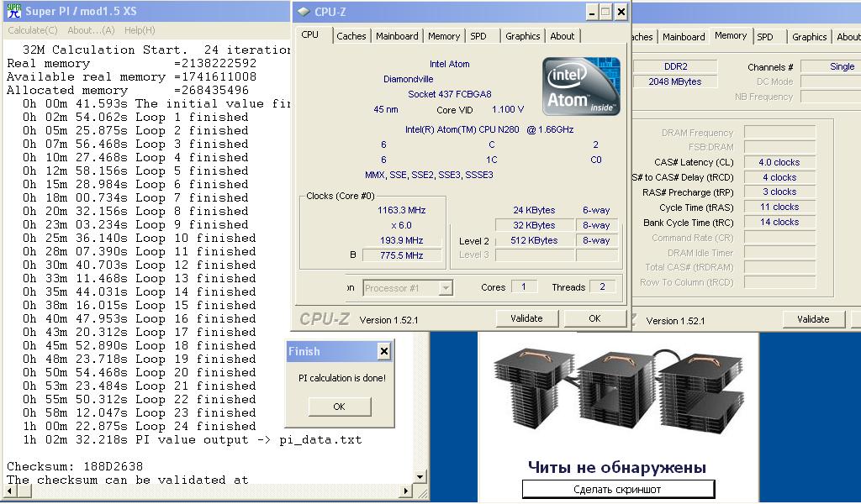The image size is (861, 504).
Task: Click the DDR2 memory type field
Action: point(675,66)
